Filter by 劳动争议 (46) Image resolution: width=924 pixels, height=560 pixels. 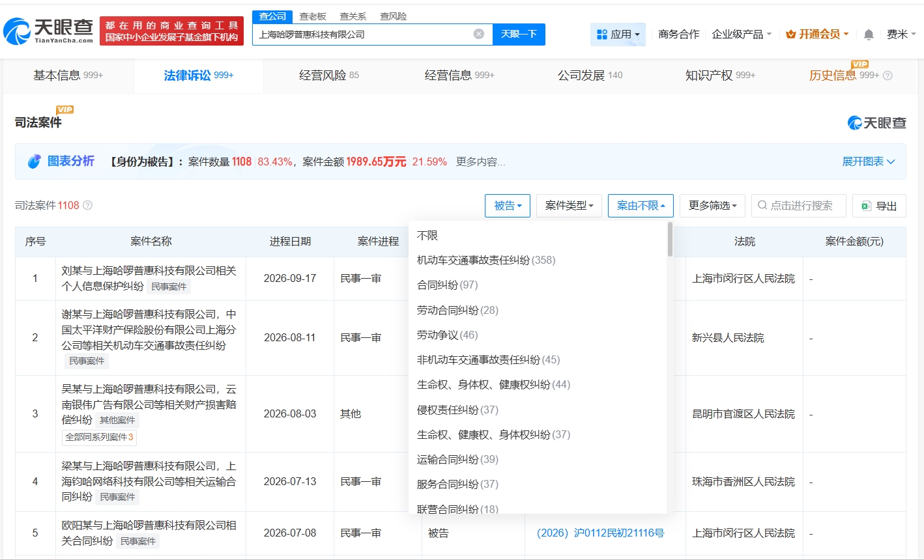pyautogui.click(x=538, y=335)
